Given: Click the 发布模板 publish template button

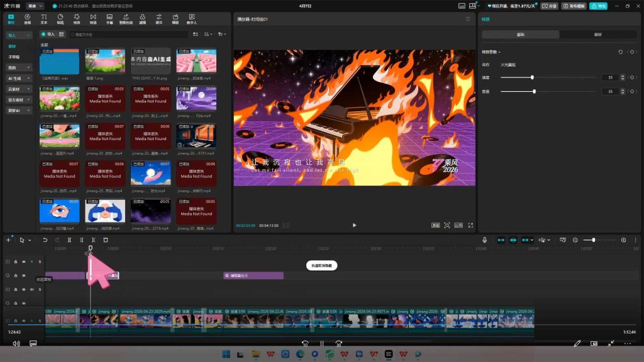Looking at the screenshot, I should [x=574, y=6].
